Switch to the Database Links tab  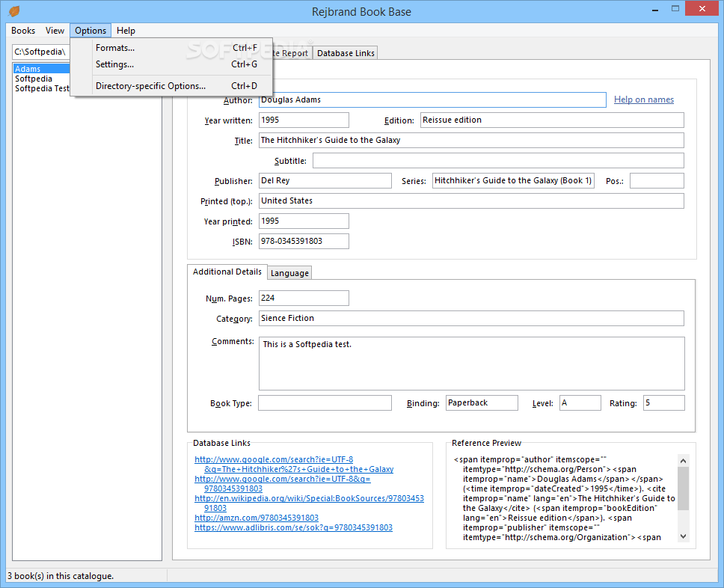click(x=346, y=53)
